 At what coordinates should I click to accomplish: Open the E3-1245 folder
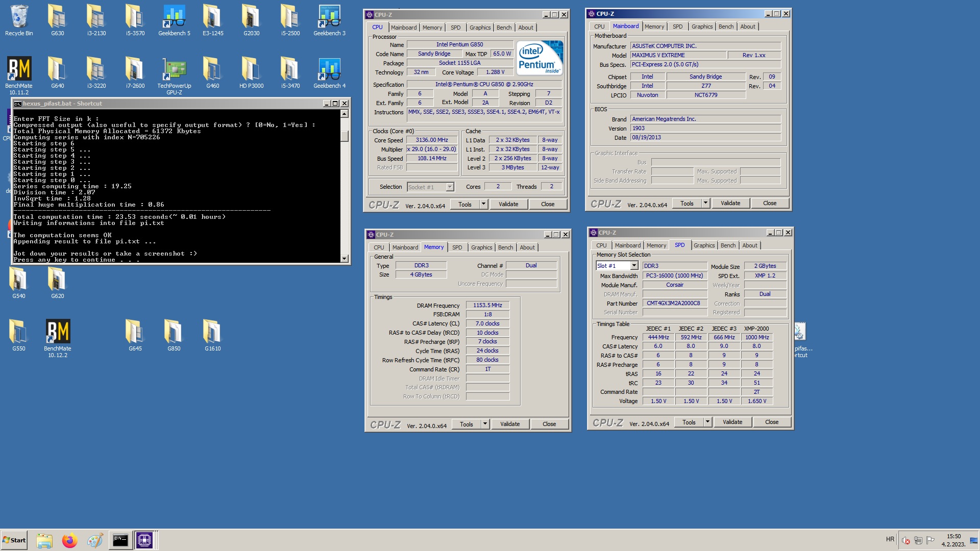click(213, 20)
